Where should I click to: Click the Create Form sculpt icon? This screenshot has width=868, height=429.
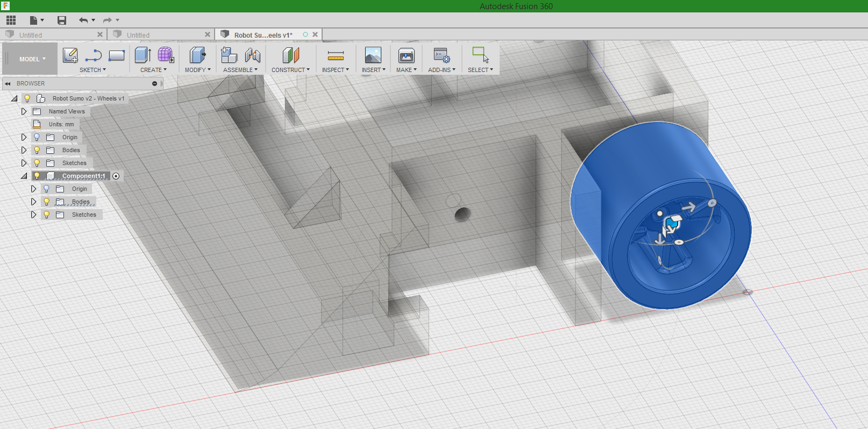(166, 55)
